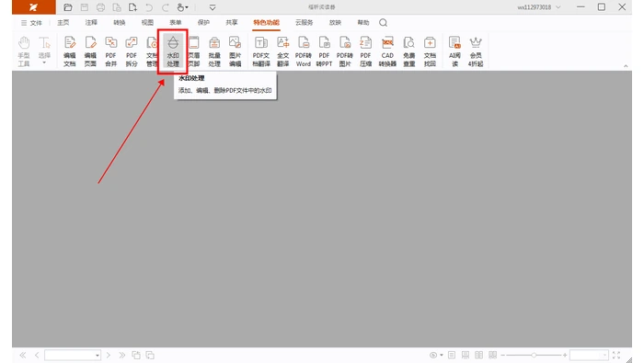The height and width of the screenshot is (363, 644).
Task: Switch to the 帮助 tab
Action: [x=363, y=23]
